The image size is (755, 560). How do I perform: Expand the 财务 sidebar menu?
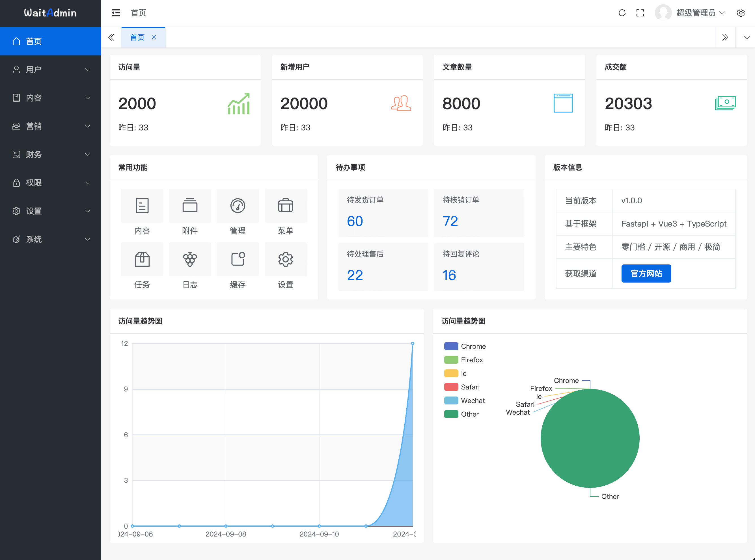[x=51, y=154]
